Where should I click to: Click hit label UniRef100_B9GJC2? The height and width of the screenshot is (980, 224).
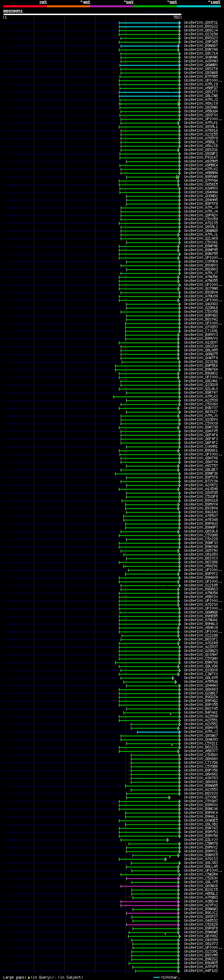[x=201, y=913]
